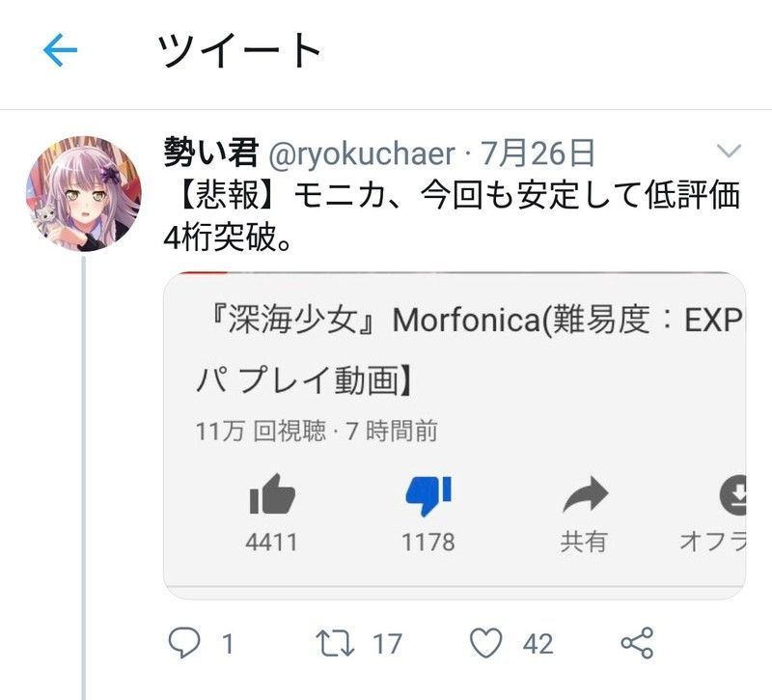The image size is (772, 700).
Task: Click the 勢い君 display name
Action: [x=211, y=152]
